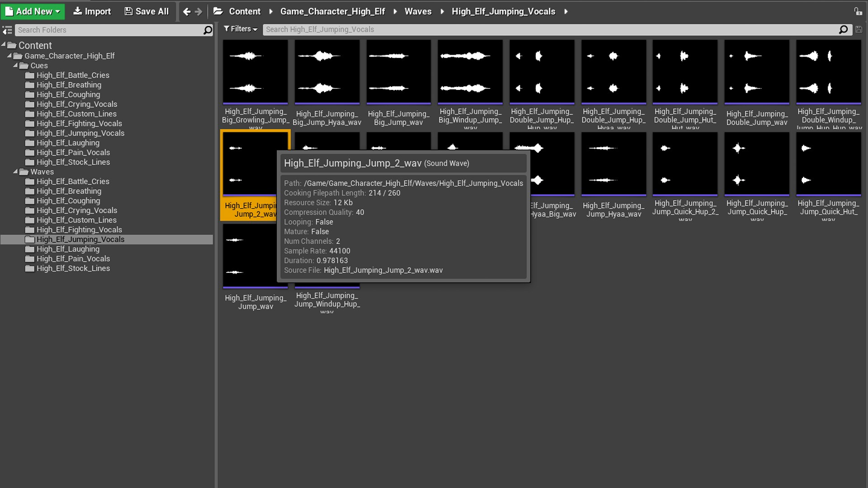Toggle the sources panel icon beside Search Folders
This screenshot has height=488, width=868.
tap(7, 30)
